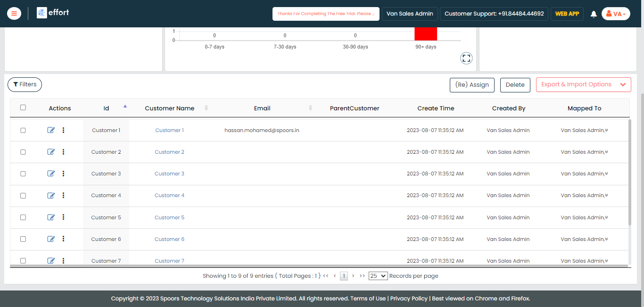Open the records per page dropdown
644x307 pixels.
coord(378,276)
